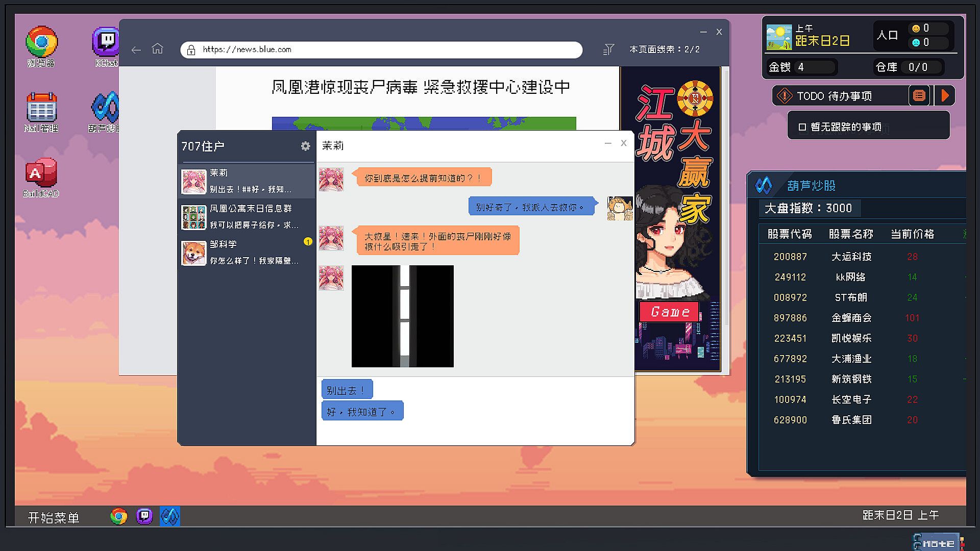Launch the BuildCAD desktop icon
Viewport: 980px width, 551px height.
41,172
